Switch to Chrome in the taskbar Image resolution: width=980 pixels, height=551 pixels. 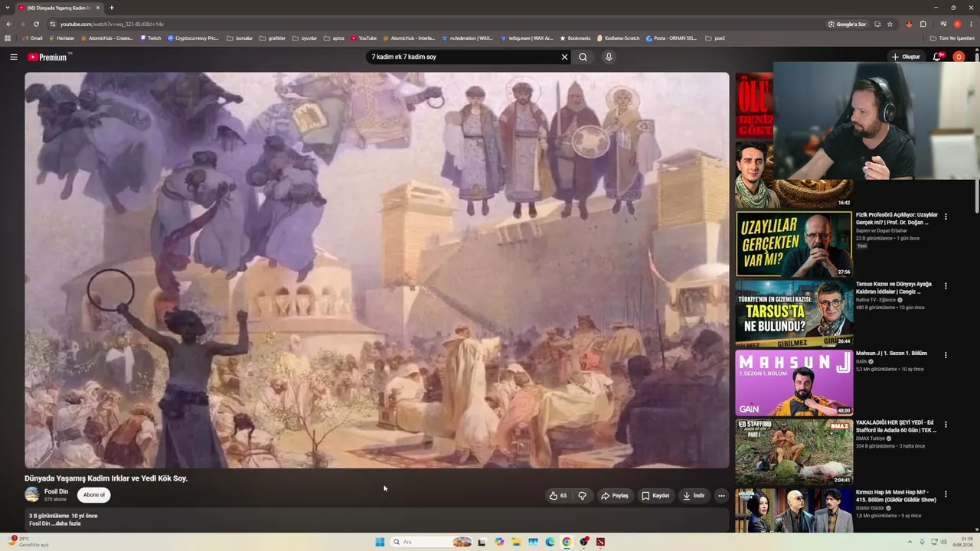(x=567, y=542)
